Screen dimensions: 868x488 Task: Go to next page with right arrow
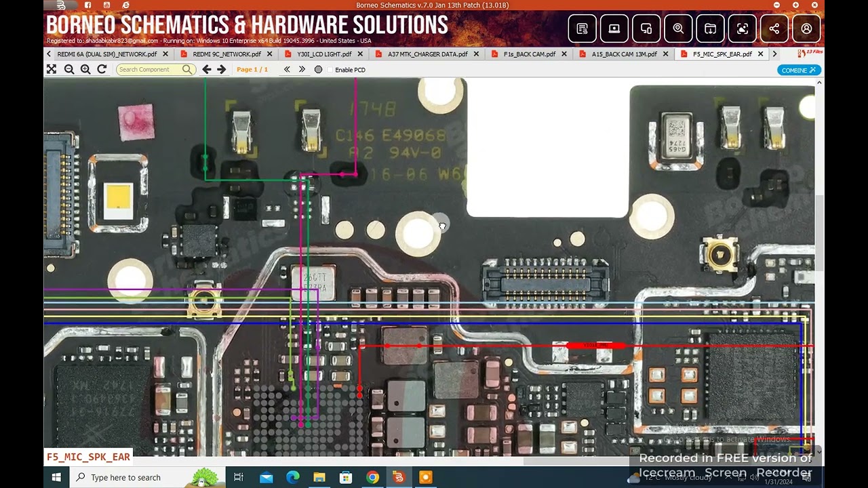pos(221,69)
